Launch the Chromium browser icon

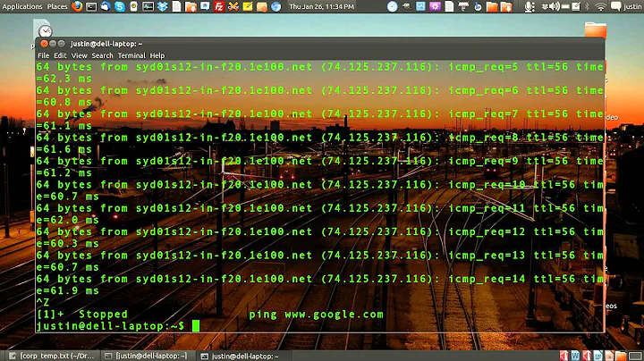(276, 6)
